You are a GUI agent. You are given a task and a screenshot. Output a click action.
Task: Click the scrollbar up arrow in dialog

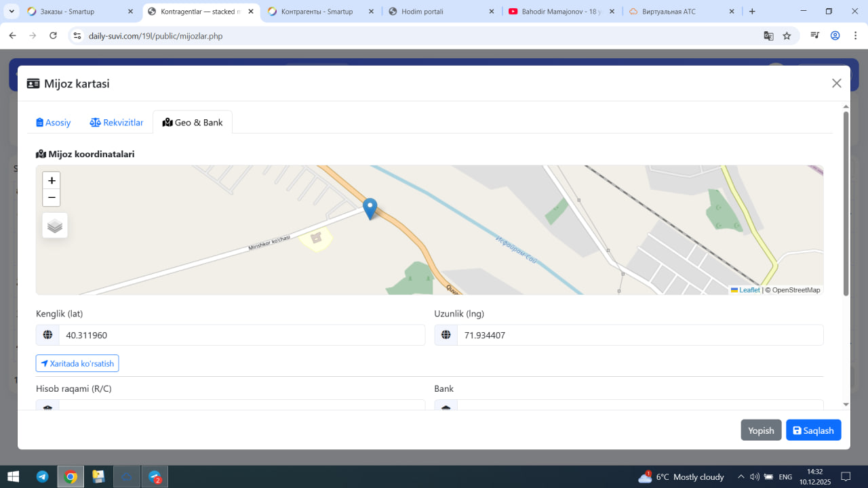coord(846,106)
